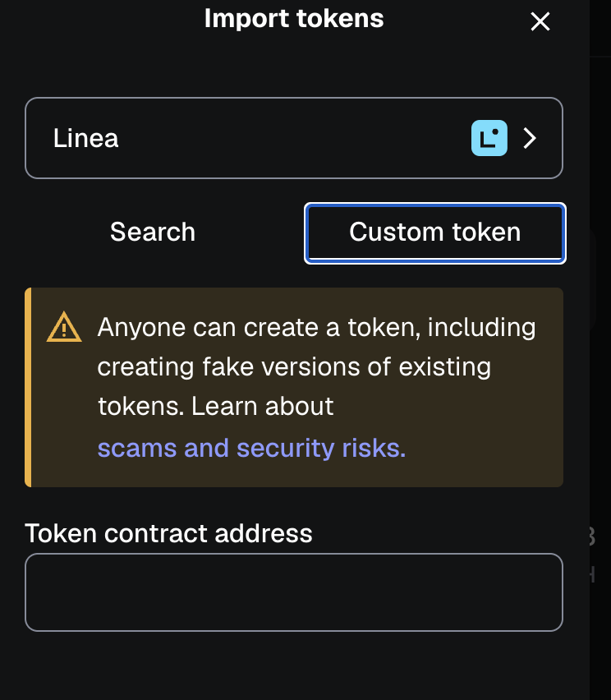Click the yellow left border of the warning banner
The width and height of the screenshot is (611, 700).
pos(28,387)
